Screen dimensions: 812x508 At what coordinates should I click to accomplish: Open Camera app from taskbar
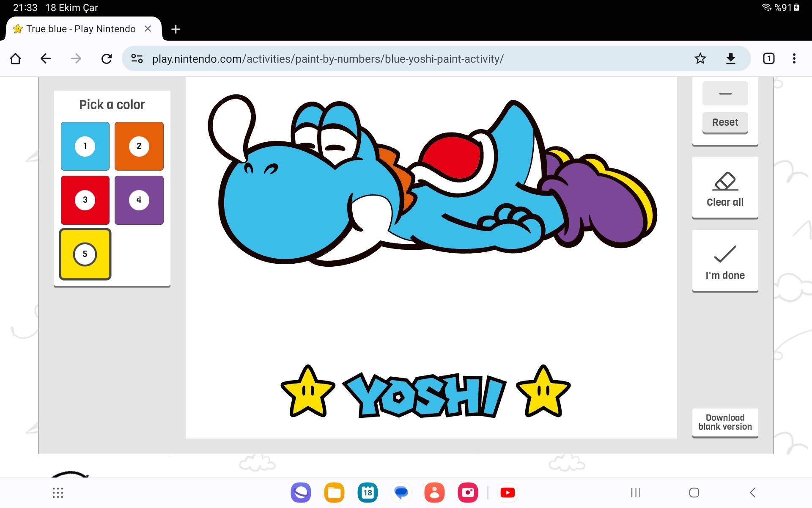coord(468,493)
